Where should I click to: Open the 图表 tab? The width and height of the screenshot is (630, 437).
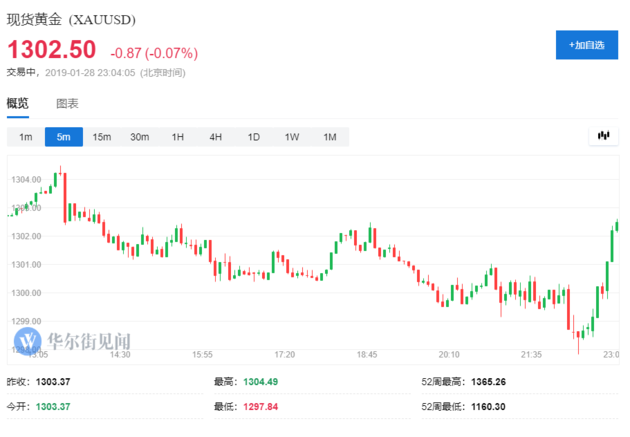coord(67,103)
